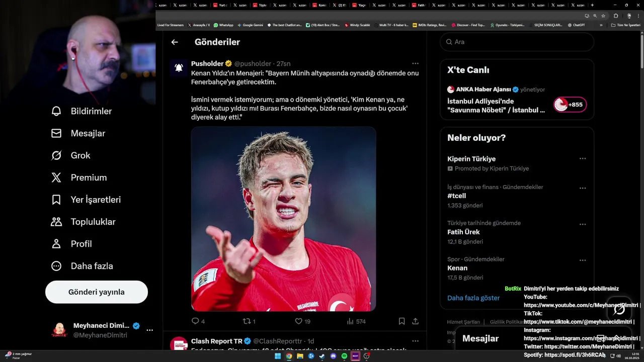The width and height of the screenshot is (644, 362).
Task: Click the Ara search field
Action: tap(517, 42)
